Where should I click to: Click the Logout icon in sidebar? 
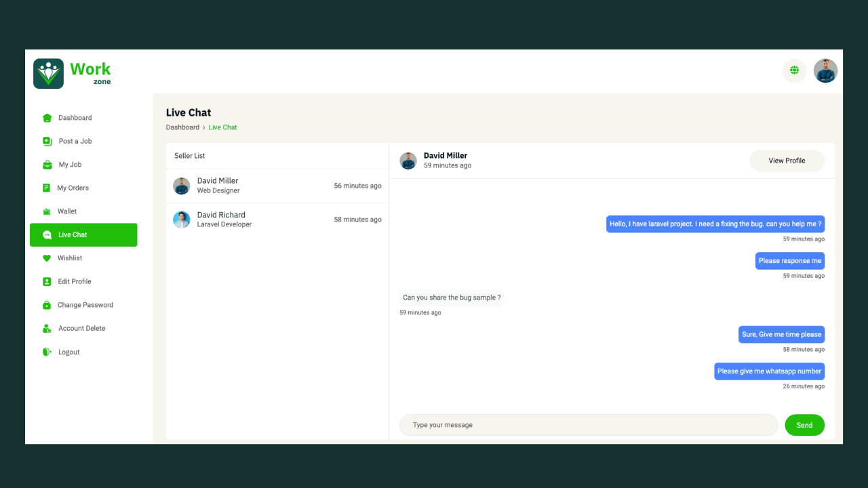tap(47, 352)
